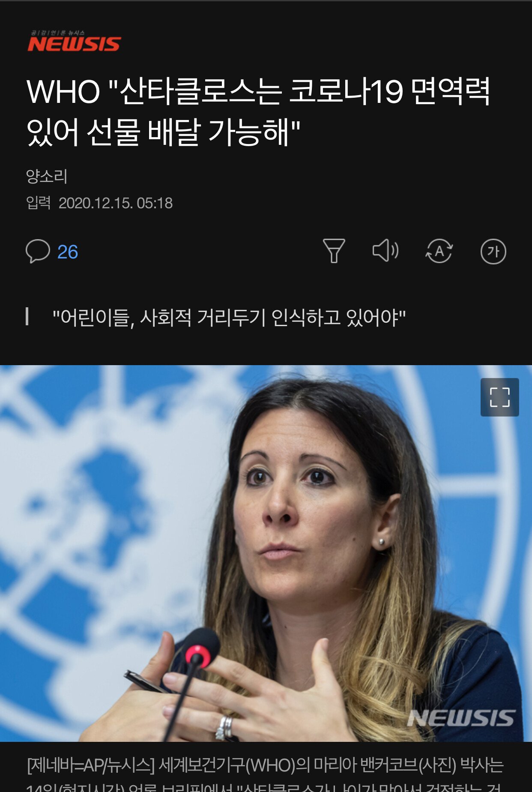Open the comment count 26
This screenshot has height=792, width=532.
pyautogui.click(x=68, y=252)
